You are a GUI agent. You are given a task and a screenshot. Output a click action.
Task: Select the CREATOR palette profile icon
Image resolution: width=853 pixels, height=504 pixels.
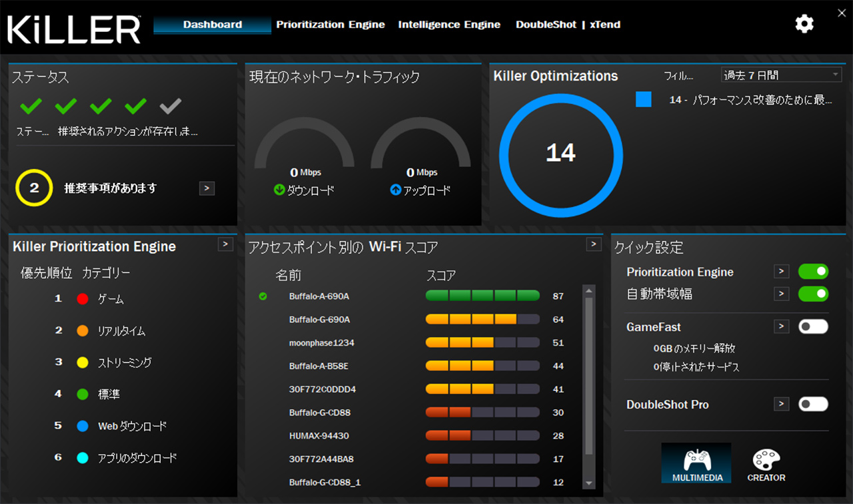[x=766, y=464]
